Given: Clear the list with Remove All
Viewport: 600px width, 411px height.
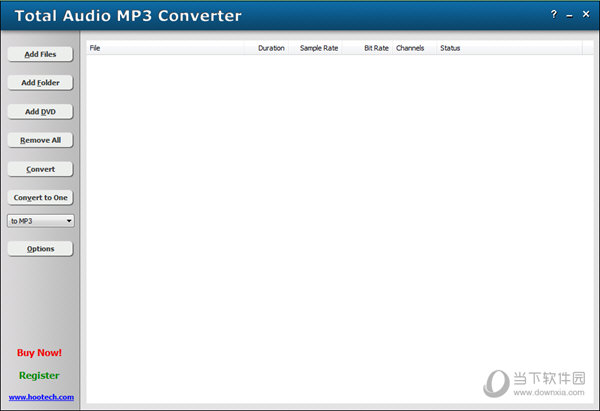Looking at the screenshot, I should (x=40, y=140).
